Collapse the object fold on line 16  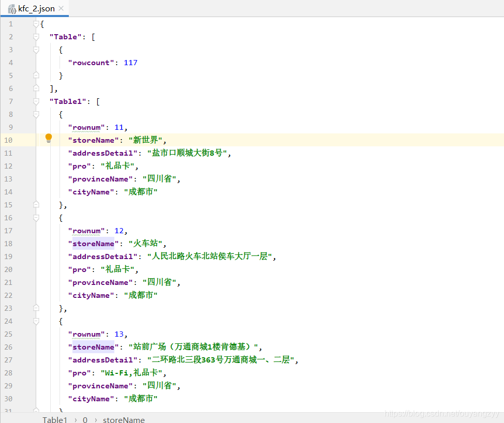[36, 218]
